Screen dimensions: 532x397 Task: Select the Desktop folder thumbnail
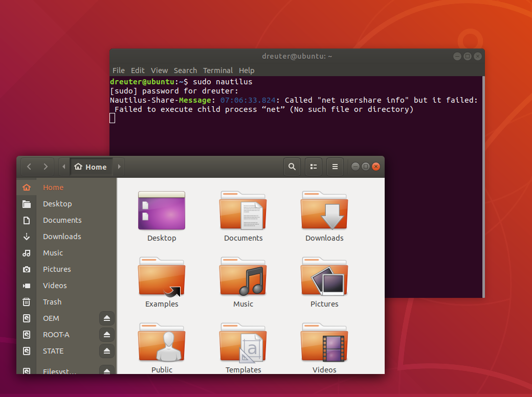pyautogui.click(x=162, y=211)
